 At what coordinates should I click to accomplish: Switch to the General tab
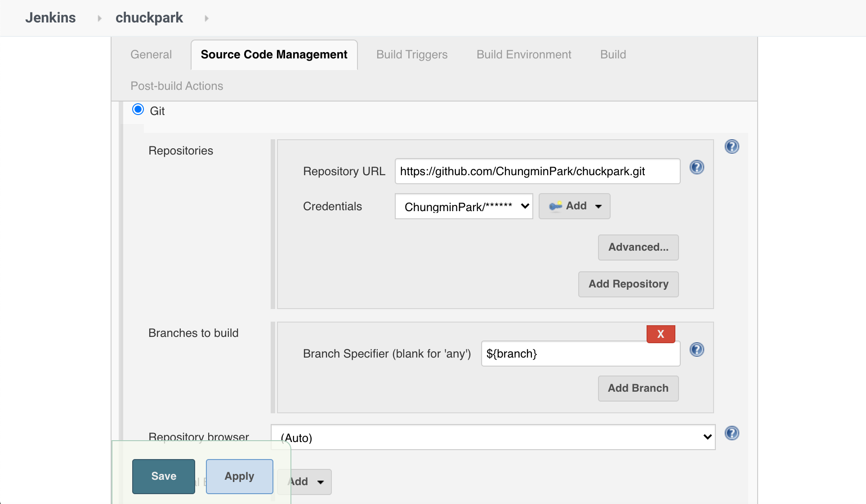pos(151,55)
